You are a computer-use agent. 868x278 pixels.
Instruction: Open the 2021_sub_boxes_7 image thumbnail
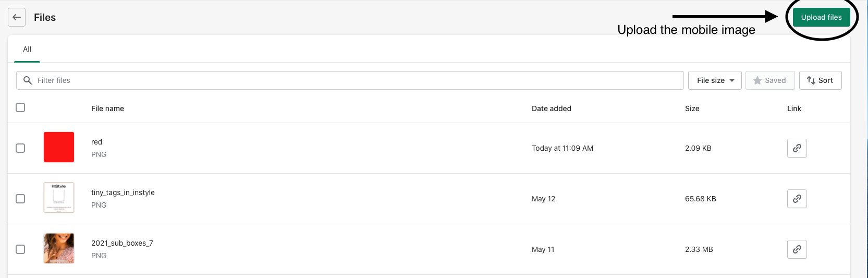59,248
